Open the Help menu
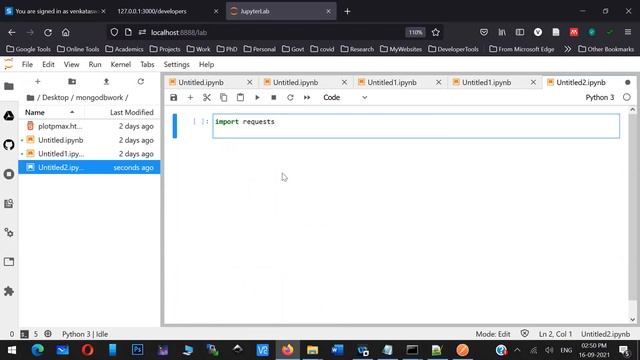The image size is (640, 360). coord(207,64)
